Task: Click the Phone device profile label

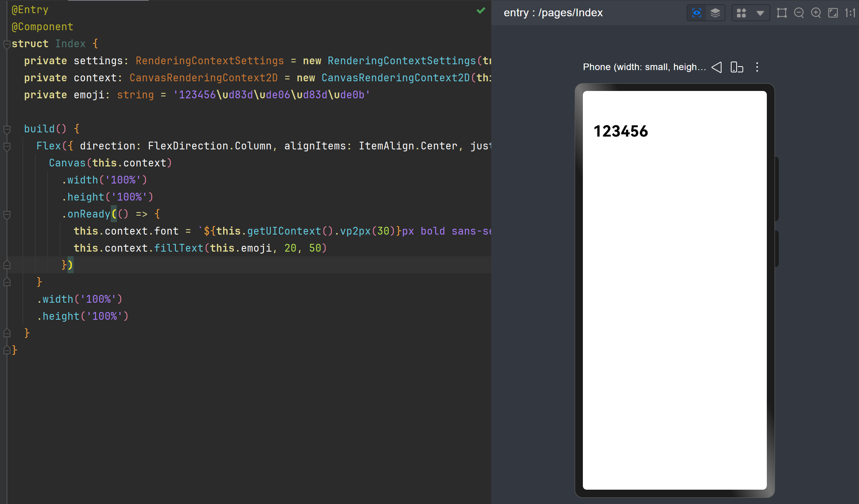Action: [x=644, y=67]
